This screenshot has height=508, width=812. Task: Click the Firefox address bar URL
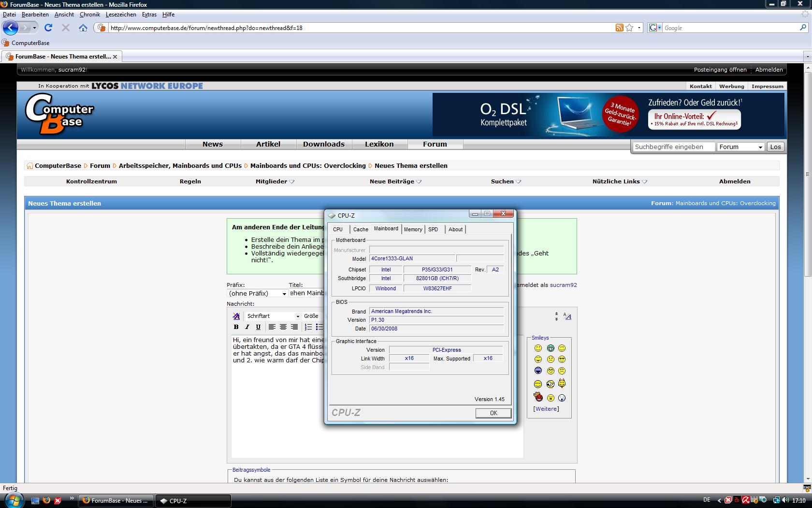(361, 28)
